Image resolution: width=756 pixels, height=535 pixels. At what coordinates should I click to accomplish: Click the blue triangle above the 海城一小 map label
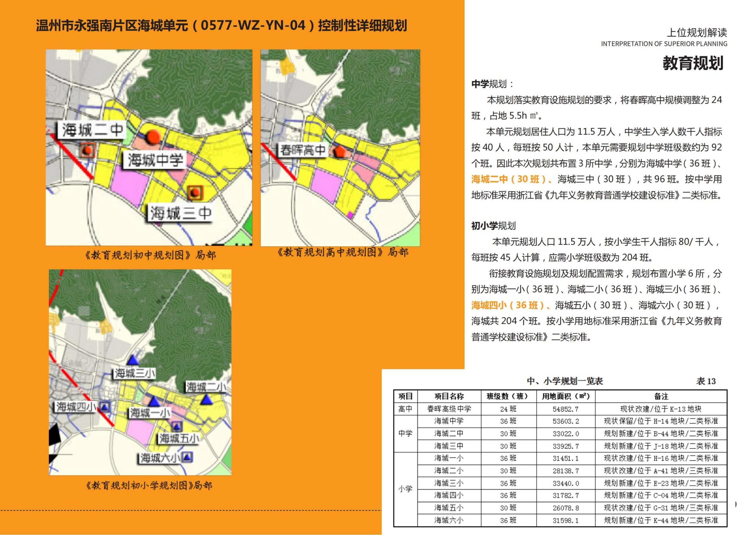pyautogui.click(x=154, y=401)
